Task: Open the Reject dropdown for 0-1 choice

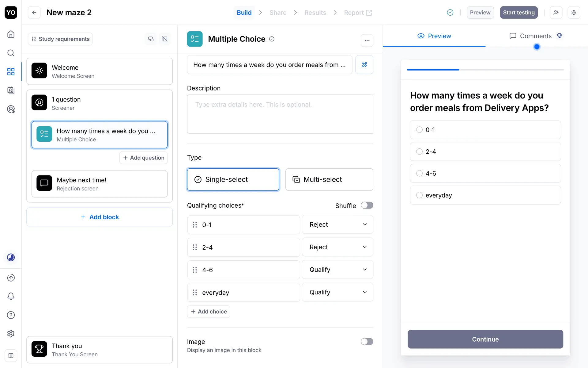Action: tap(337, 224)
